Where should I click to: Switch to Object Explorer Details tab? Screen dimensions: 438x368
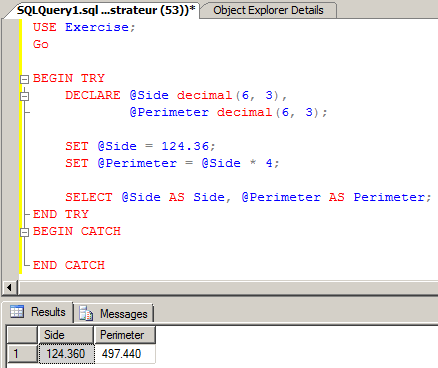[268, 10]
